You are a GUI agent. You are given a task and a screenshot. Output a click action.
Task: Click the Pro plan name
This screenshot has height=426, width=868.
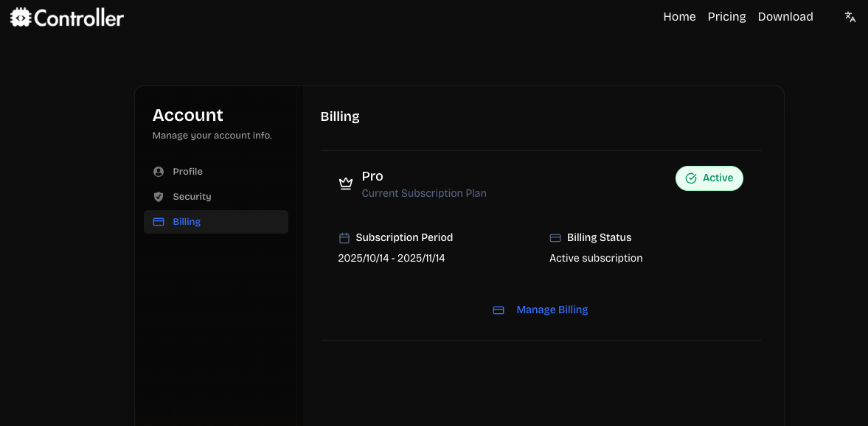372,176
